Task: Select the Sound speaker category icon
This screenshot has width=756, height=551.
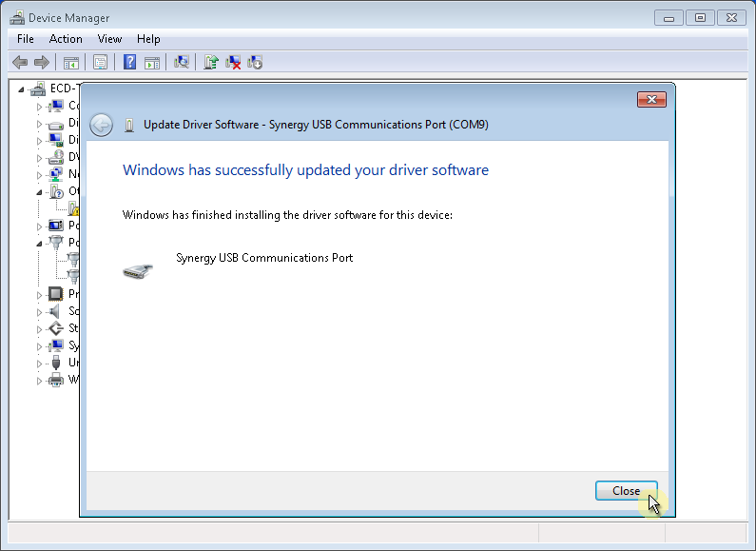Action: [54, 311]
